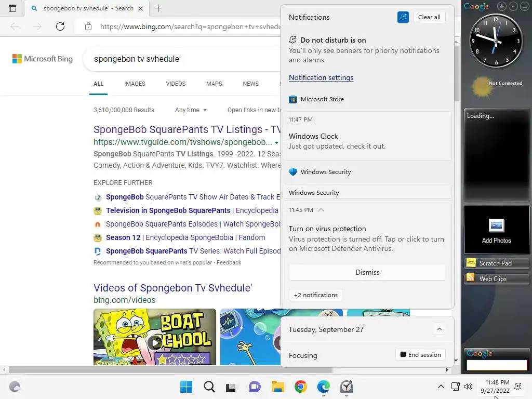
Task: Open the Any time filter dropdown
Action: click(x=191, y=110)
